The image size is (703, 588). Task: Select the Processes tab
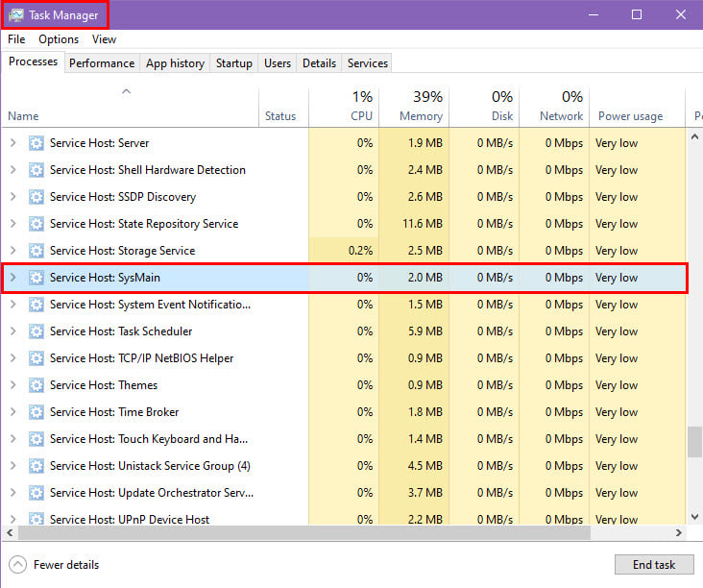(x=34, y=61)
